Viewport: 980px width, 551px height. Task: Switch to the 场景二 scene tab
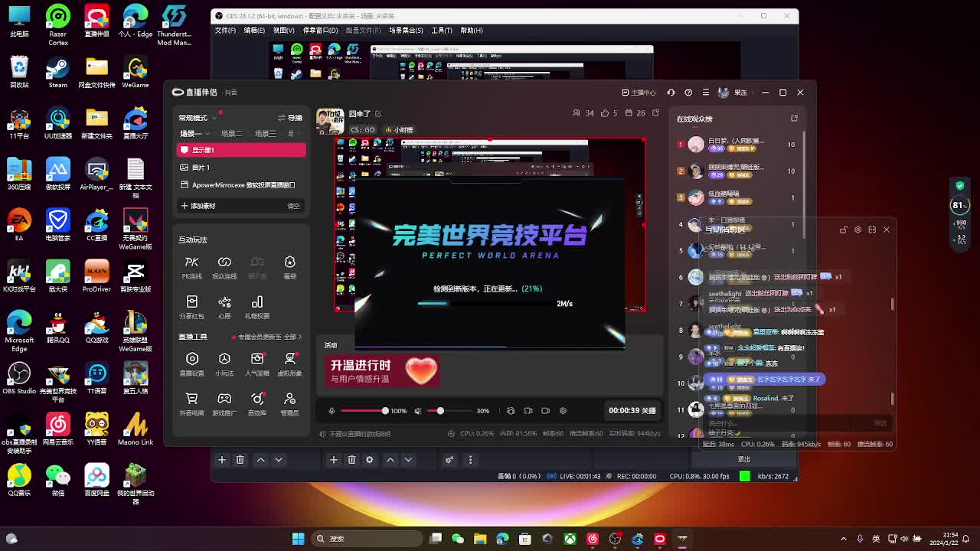pos(231,133)
